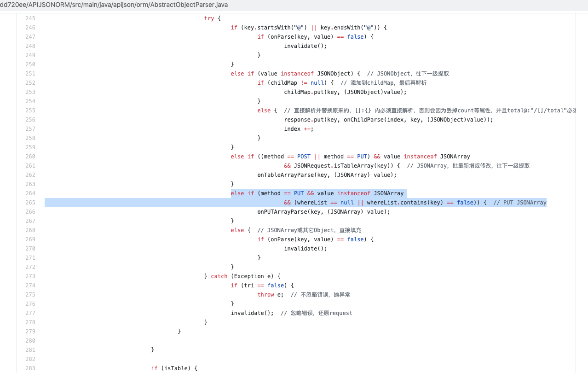
Task: Click line number 250
Action: point(30,64)
